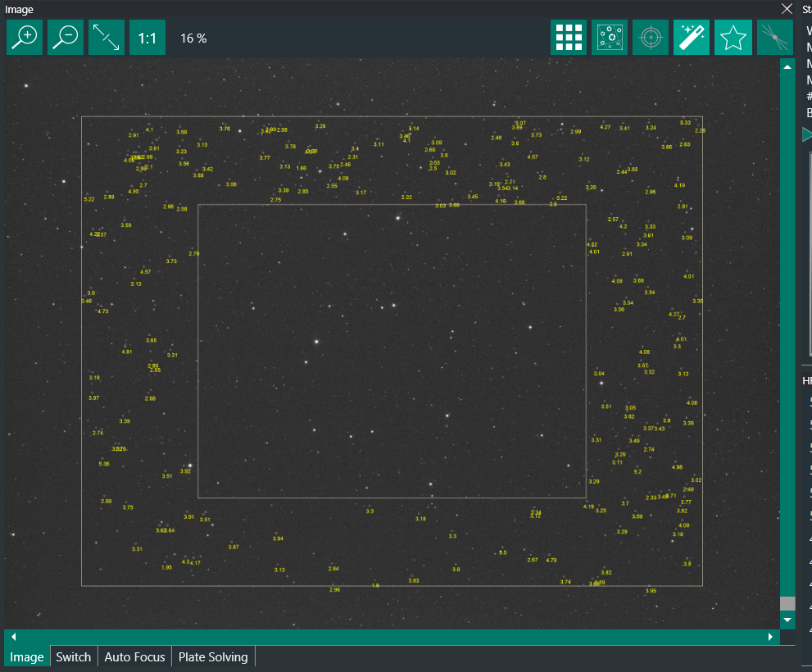
Task: Click the horizontal scrollbar right arrow
Action: (x=770, y=637)
